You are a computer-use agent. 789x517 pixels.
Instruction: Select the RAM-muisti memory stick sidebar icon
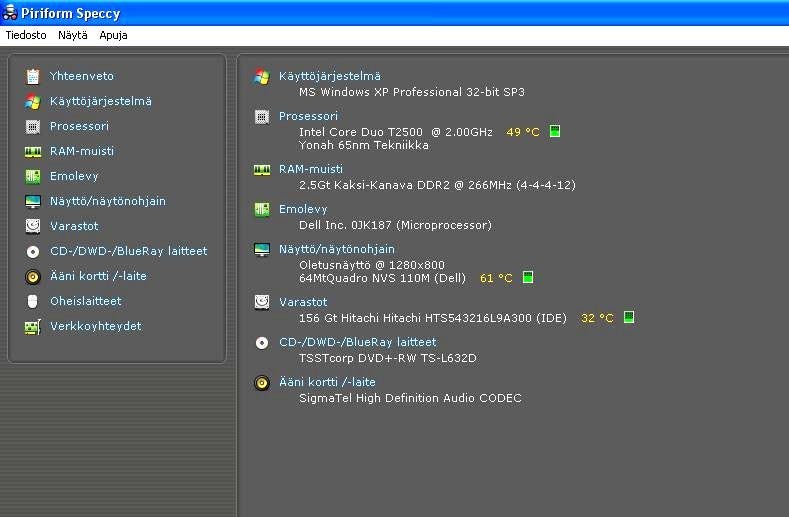pos(33,151)
